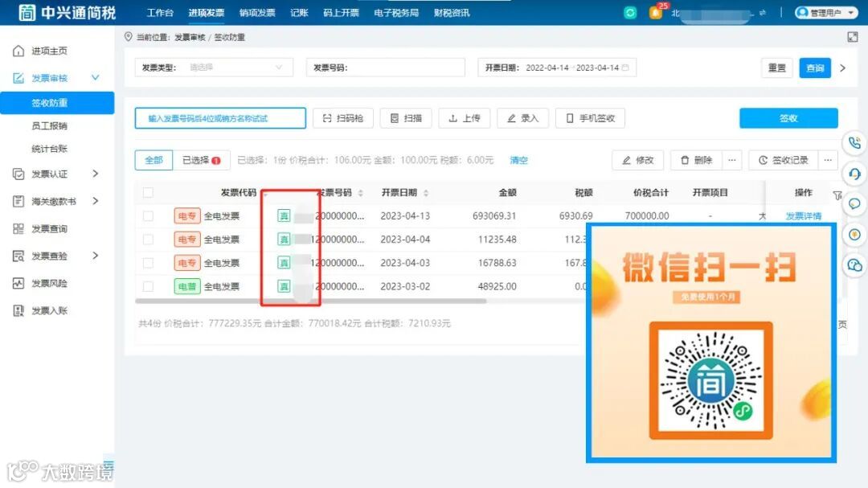Open 发票详情 link in first row
The width and height of the screenshot is (868, 488).
pos(804,216)
